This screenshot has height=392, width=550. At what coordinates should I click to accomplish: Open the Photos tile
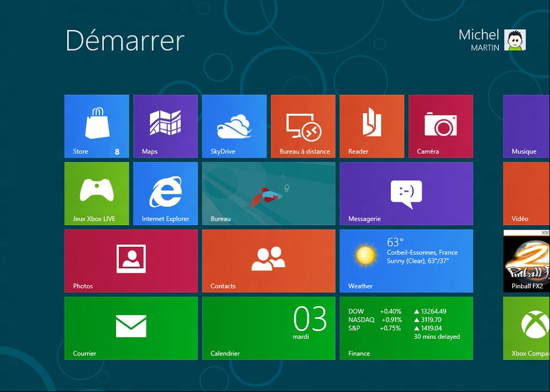click(131, 261)
